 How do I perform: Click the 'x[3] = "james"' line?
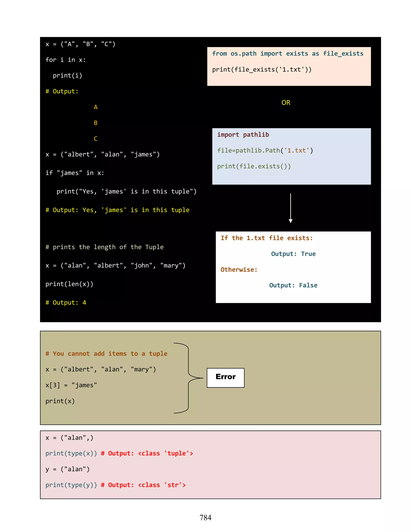click(x=71, y=385)
